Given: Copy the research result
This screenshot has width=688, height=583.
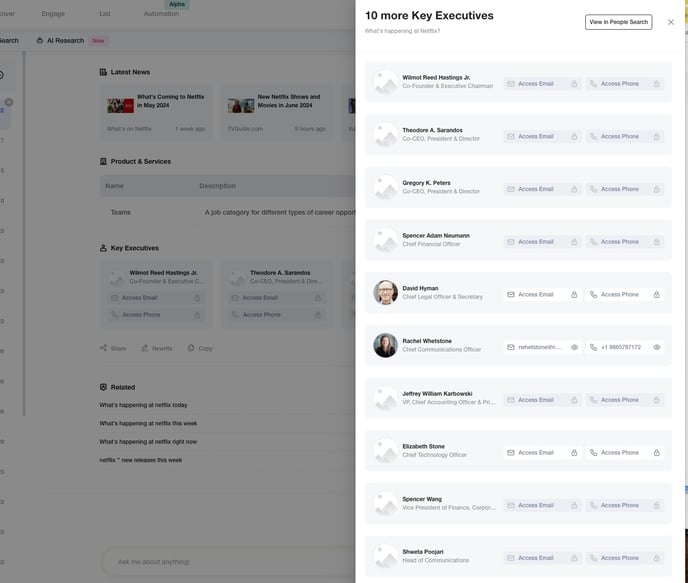Looking at the screenshot, I should click(x=200, y=348).
